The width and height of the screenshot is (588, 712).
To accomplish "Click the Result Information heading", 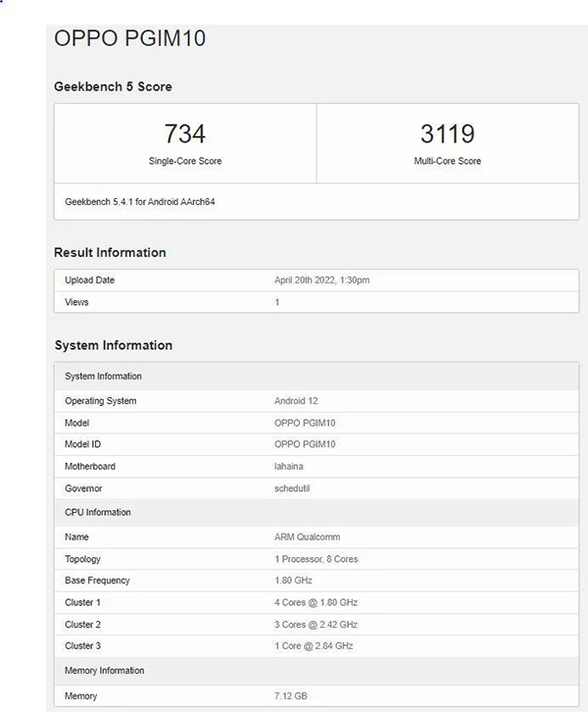I will click(x=110, y=252).
